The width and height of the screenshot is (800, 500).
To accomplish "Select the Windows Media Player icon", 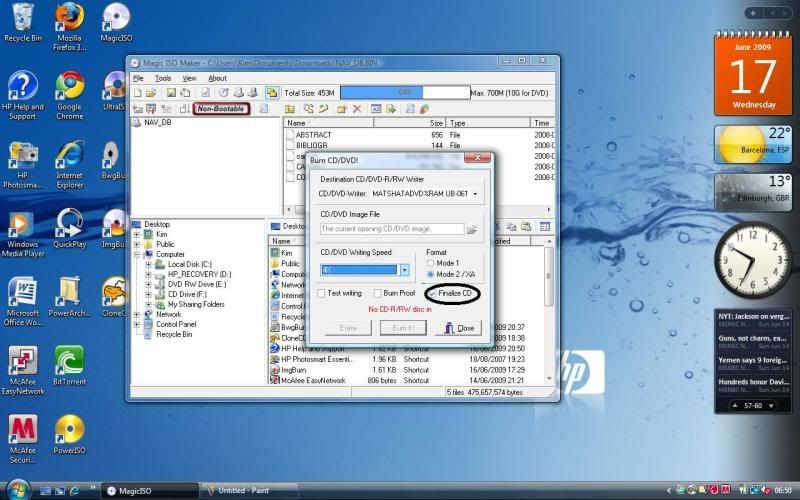I will tap(22, 233).
